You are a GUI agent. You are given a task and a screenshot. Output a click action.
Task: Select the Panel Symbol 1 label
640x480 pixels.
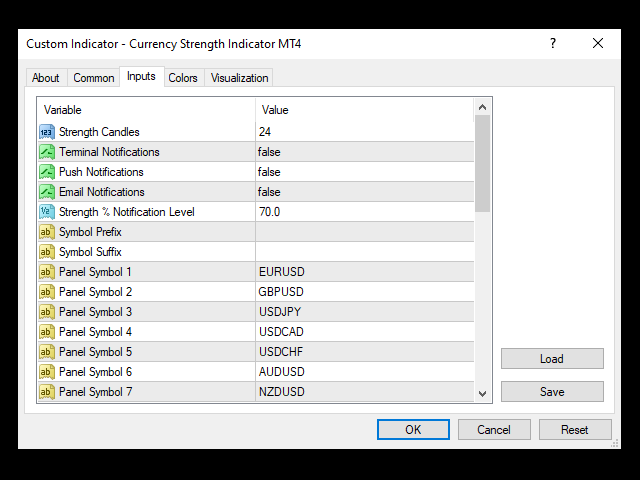point(95,272)
